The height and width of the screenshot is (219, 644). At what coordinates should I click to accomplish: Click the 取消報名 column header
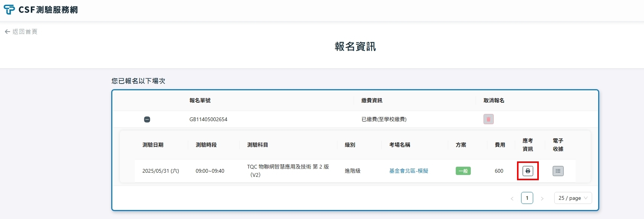click(494, 100)
